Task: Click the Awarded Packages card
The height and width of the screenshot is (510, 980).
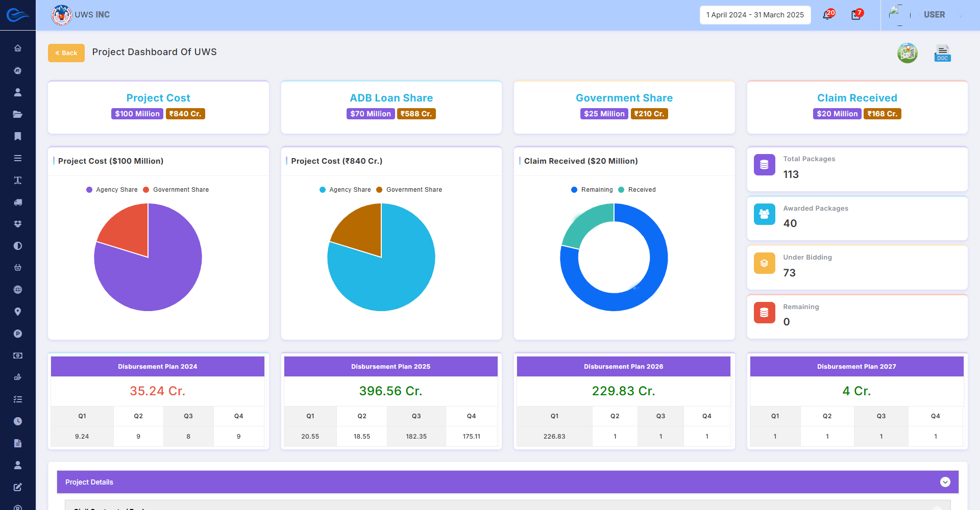Action: pos(857,218)
